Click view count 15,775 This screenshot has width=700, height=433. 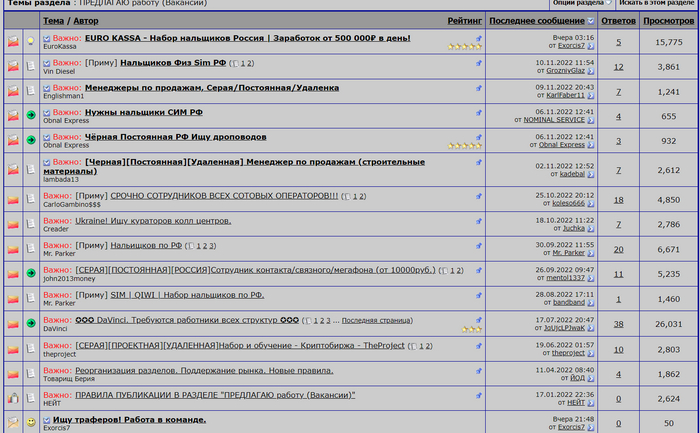668,42
